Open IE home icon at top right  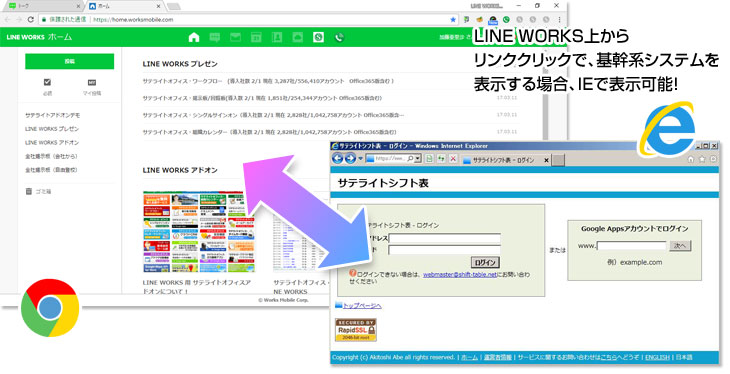coord(691,159)
